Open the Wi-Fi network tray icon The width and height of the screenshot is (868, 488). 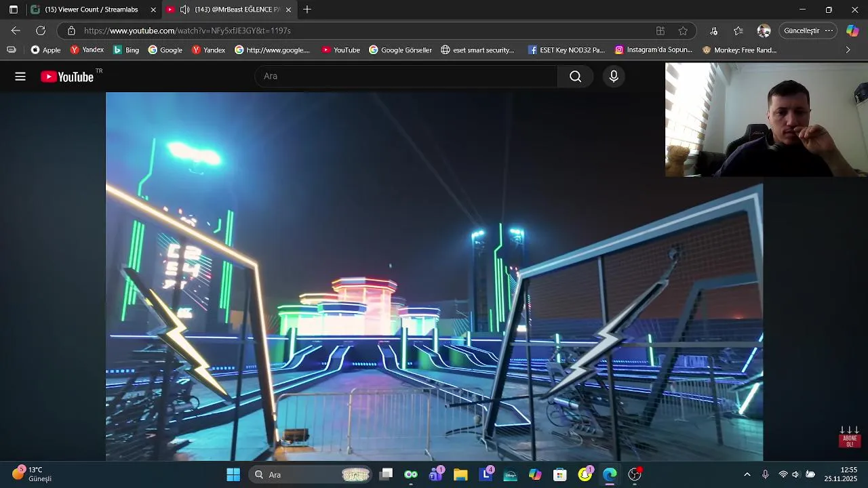pos(783,474)
